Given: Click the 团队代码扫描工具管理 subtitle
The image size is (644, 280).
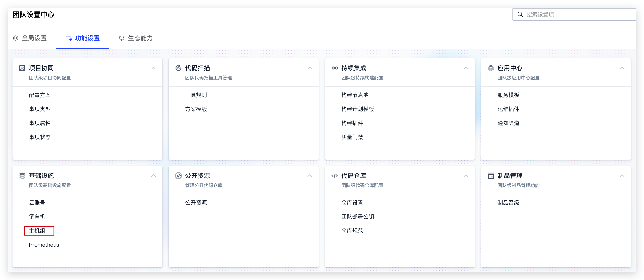Looking at the screenshot, I should coord(208,78).
